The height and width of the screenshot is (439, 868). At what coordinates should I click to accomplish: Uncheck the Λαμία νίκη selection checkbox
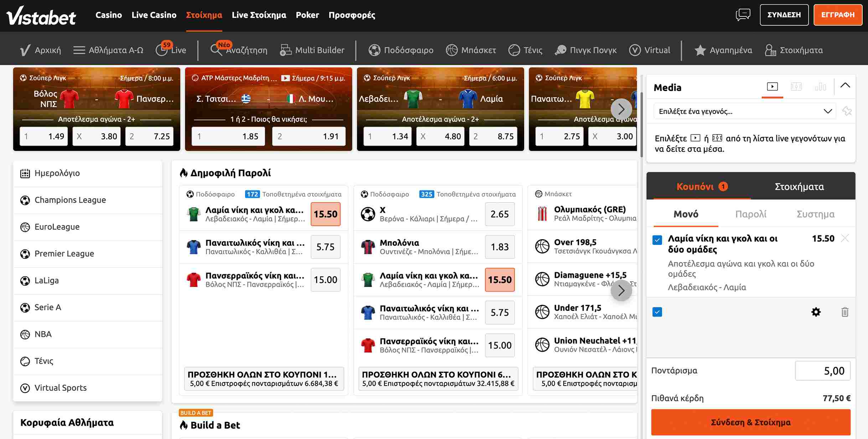[x=657, y=240]
